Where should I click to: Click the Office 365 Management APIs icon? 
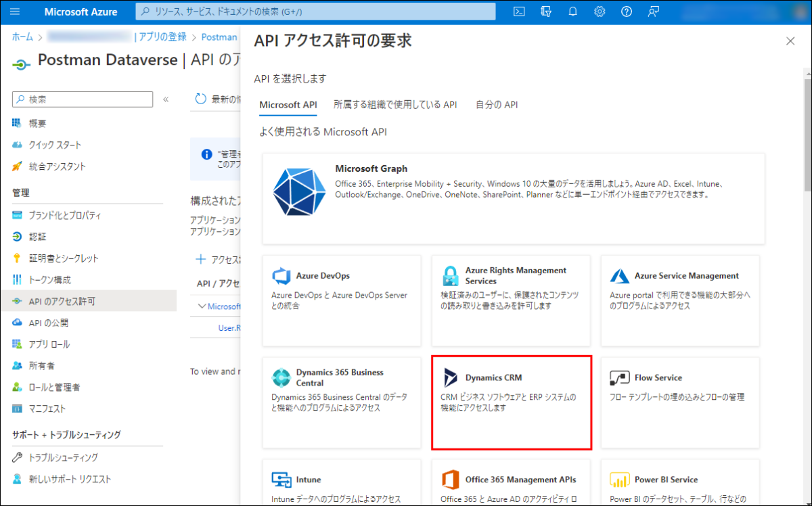[x=450, y=480]
